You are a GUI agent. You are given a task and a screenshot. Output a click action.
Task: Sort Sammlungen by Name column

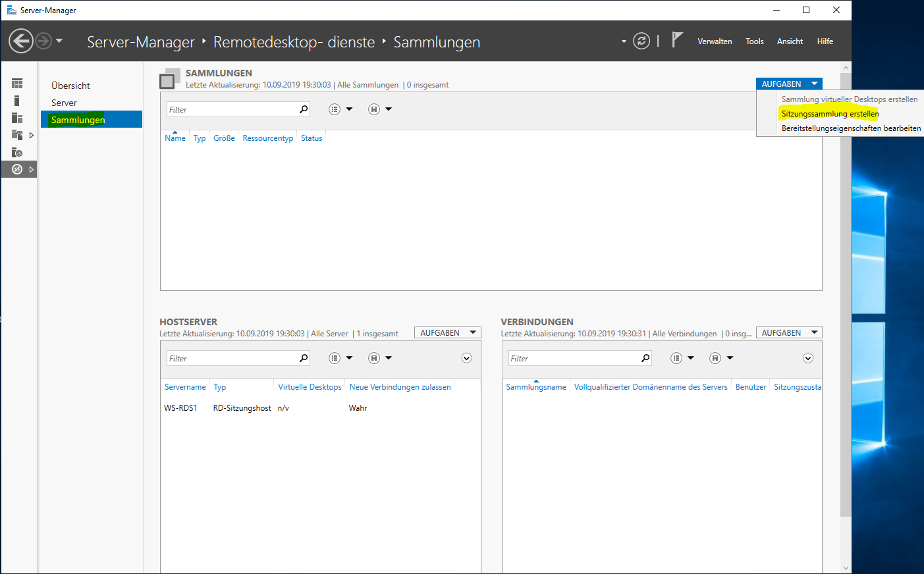(x=175, y=138)
